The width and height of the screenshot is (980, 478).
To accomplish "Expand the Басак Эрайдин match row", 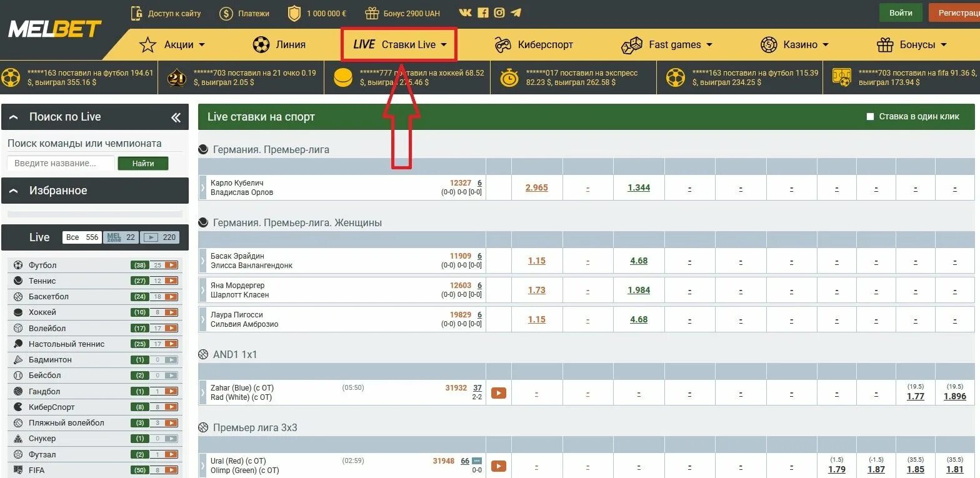I will [x=202, y=261].
